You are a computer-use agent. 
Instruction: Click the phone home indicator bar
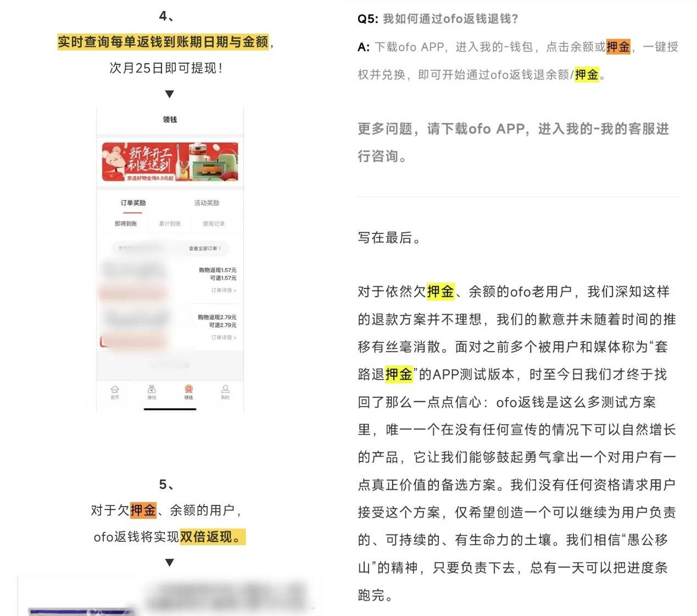(x=170, y=409)
